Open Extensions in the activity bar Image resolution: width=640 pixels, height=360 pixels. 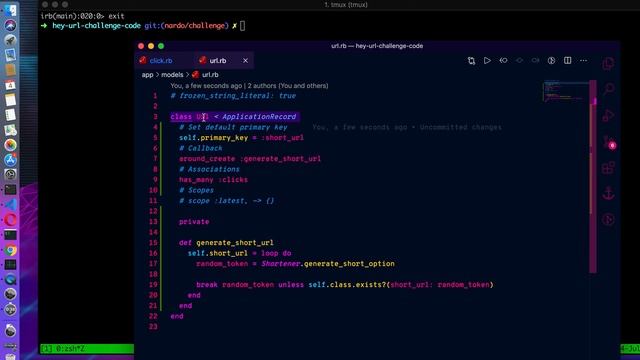pyautogui.click(x=608, y=167)
